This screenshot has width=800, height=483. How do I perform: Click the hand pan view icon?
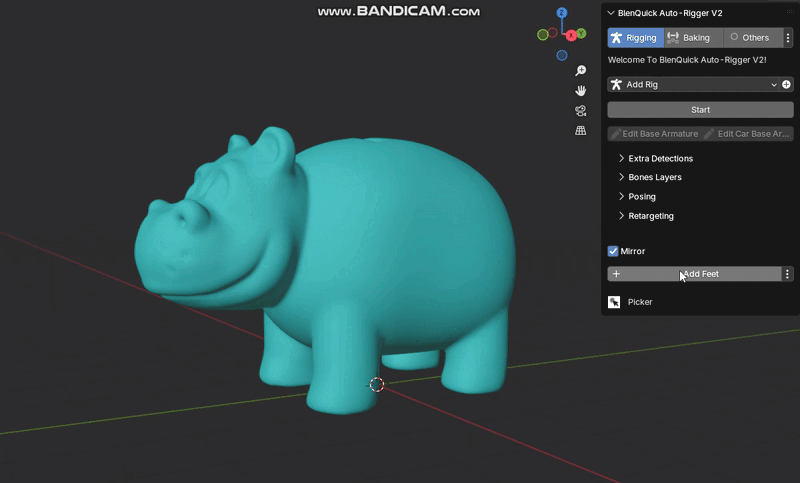click(x=581, y=91)
